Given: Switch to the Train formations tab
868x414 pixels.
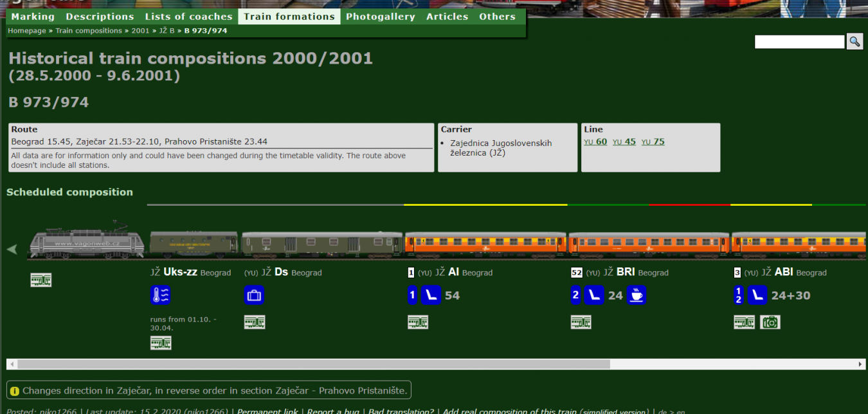Looking at the screenshot, I should point(289,17).
